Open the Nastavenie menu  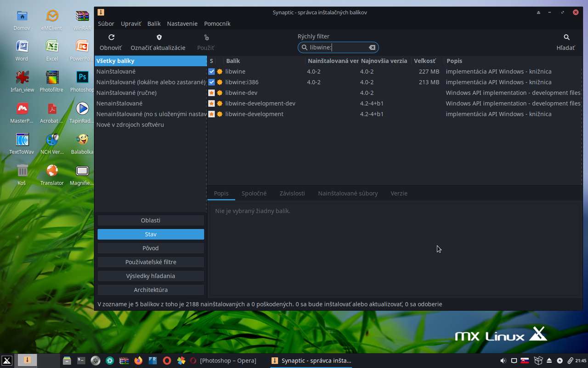point(182,23)
